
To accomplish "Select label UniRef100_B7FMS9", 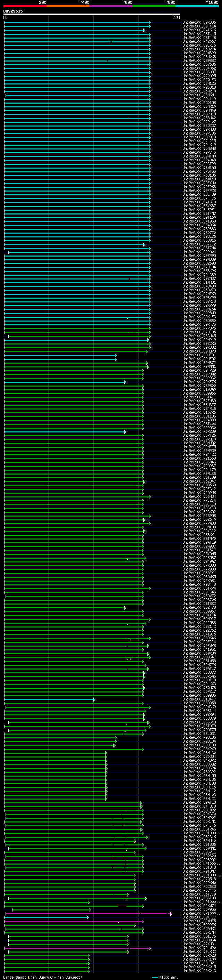I will click(199, 401).
